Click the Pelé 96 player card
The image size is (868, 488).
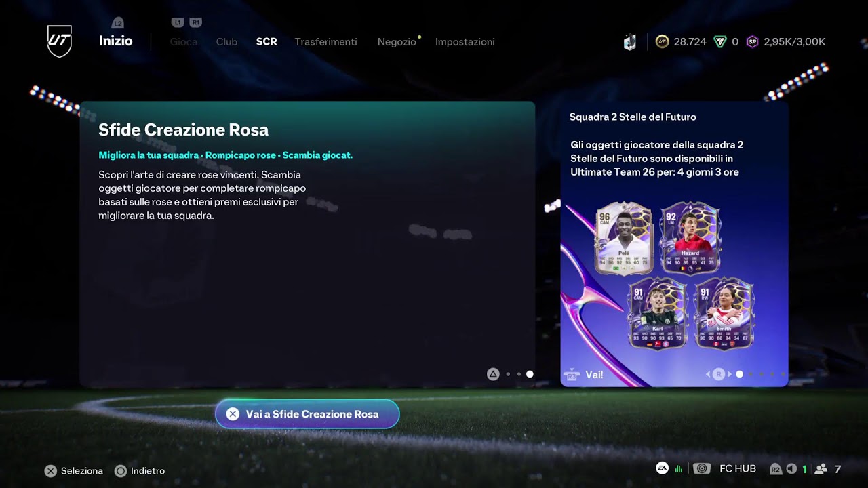[624, 239]
